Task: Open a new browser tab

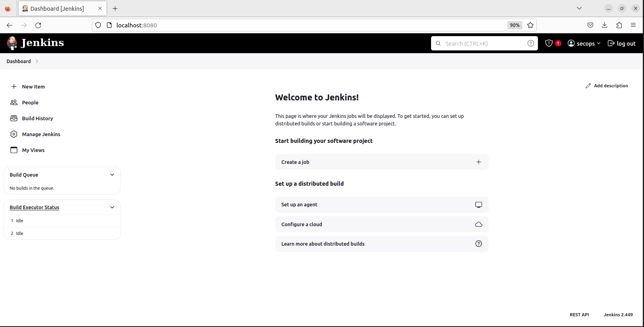Action: pos(115,8)
